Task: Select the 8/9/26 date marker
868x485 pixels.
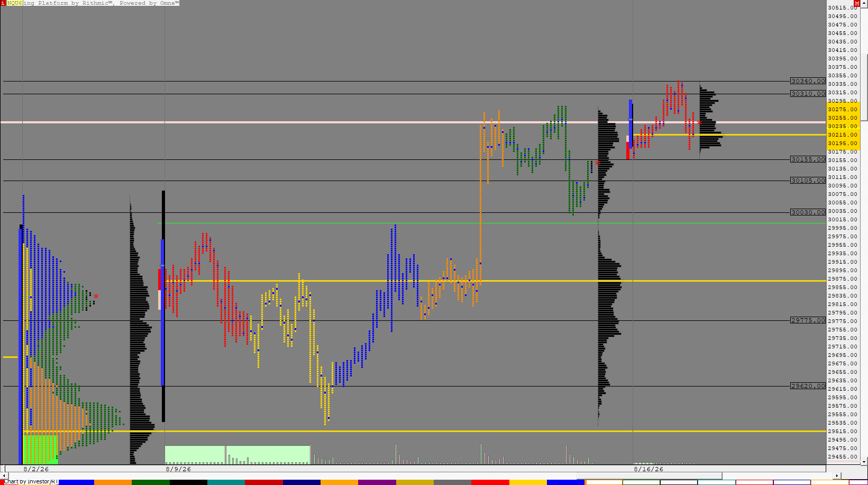Action: [178, 469]
